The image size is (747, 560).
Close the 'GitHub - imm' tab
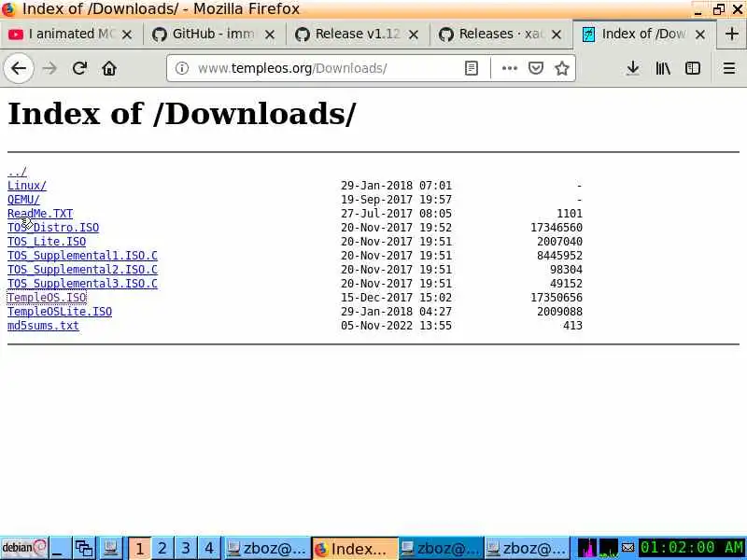pyautogui.click(x=270, y=35)
